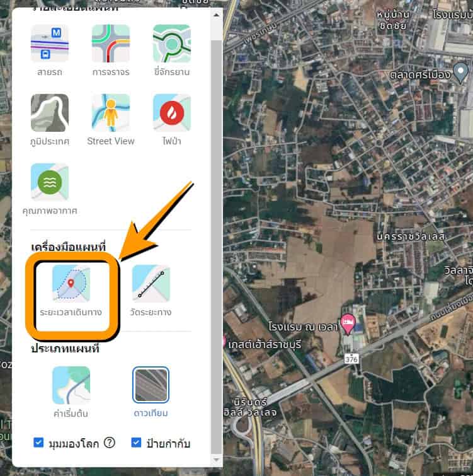Click the hotel pin โรงแรม ณ เวลา
Screen dimensions: 473x476
(347, 323)
